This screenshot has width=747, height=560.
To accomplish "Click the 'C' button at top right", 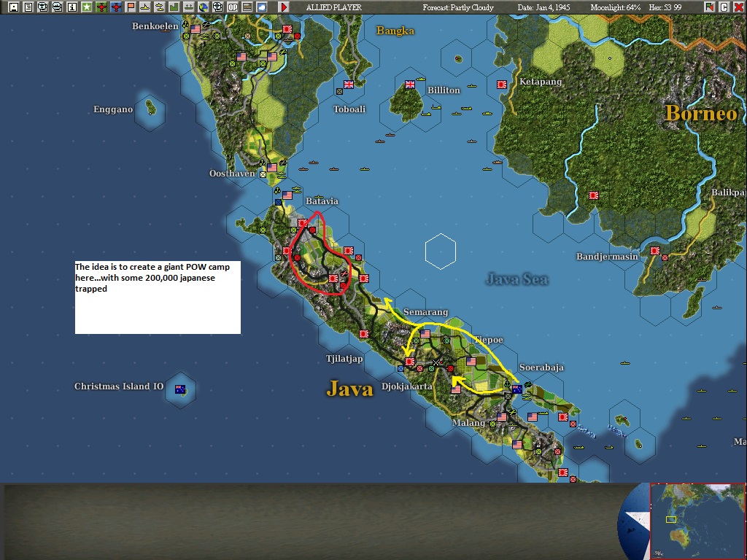I will point(724,7).
